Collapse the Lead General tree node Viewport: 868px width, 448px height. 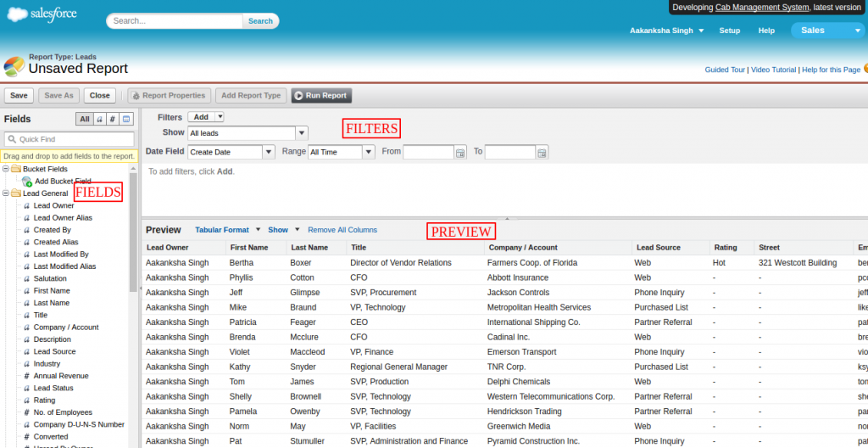6,193
